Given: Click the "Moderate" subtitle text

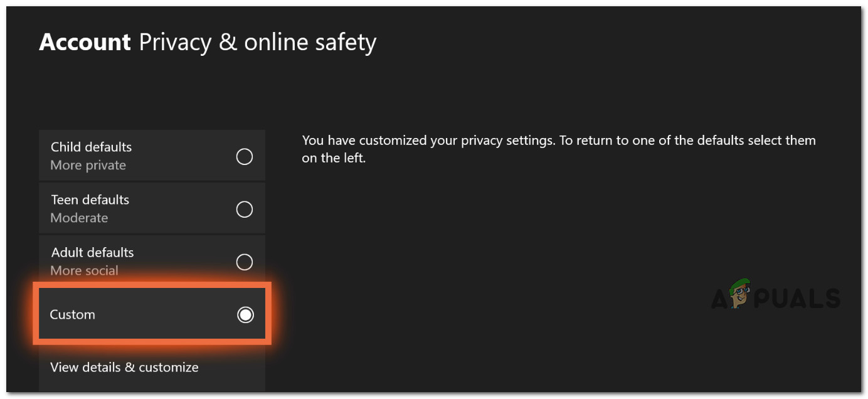Looking at the screenshot, I should tap(79, 218).
